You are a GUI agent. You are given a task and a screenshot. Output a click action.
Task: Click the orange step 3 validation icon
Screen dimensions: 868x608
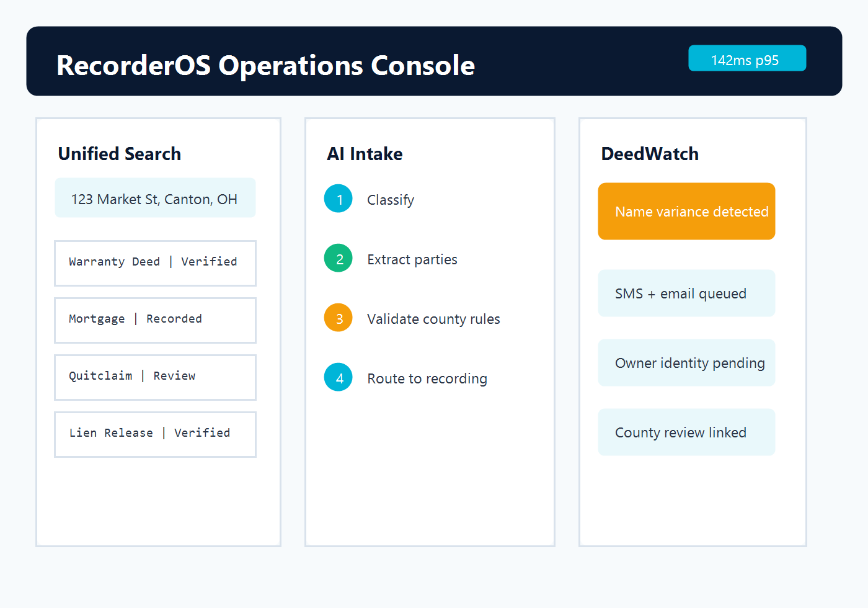pos(338,318)
